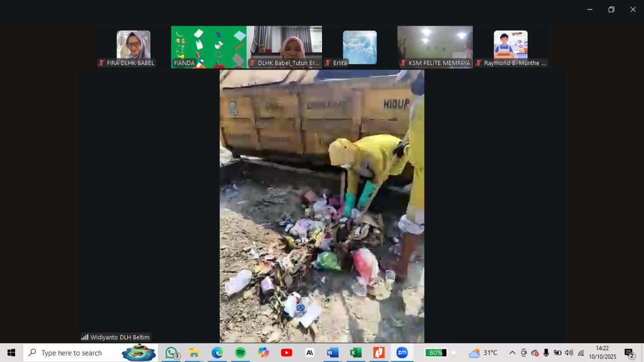Open the date and time flyout
The image size is (644, 362).
click(602, 352)
